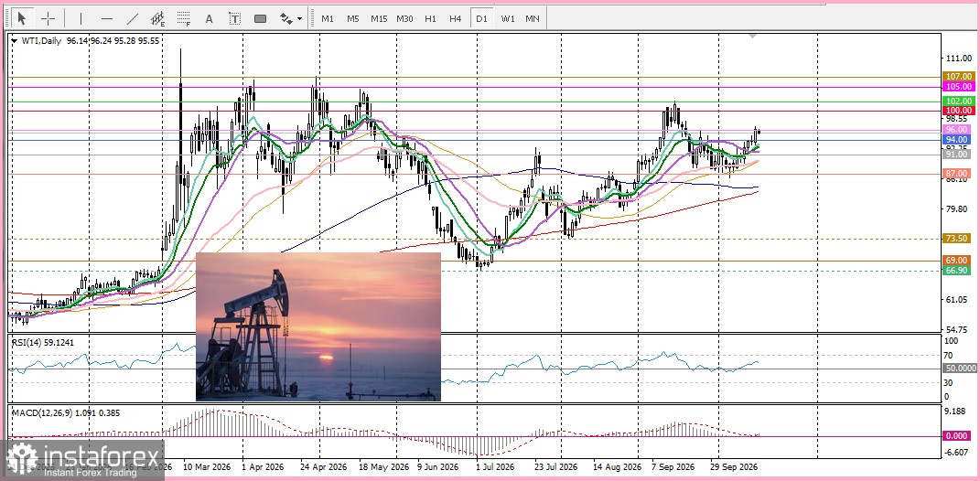Screen dimensions: 980x481
Task: Select the rectangle shape tool
Action: point(261,18)
